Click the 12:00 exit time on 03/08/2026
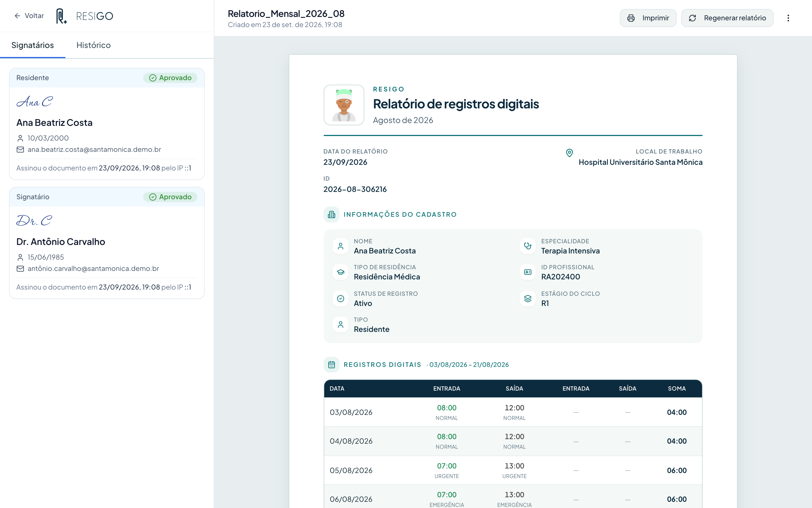Image resolution: width=812 pixels, height=508 pixels. [514, 408]
